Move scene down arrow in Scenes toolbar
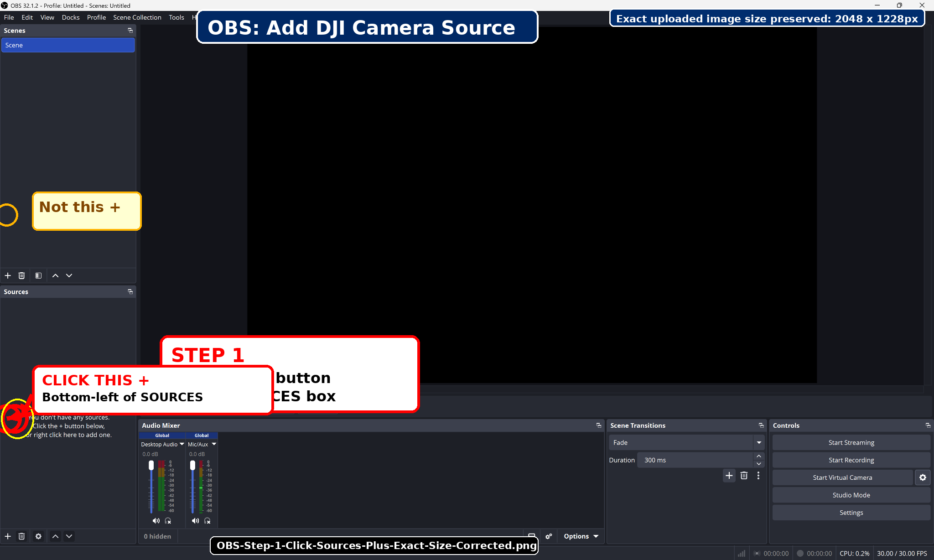 (69, 275)
